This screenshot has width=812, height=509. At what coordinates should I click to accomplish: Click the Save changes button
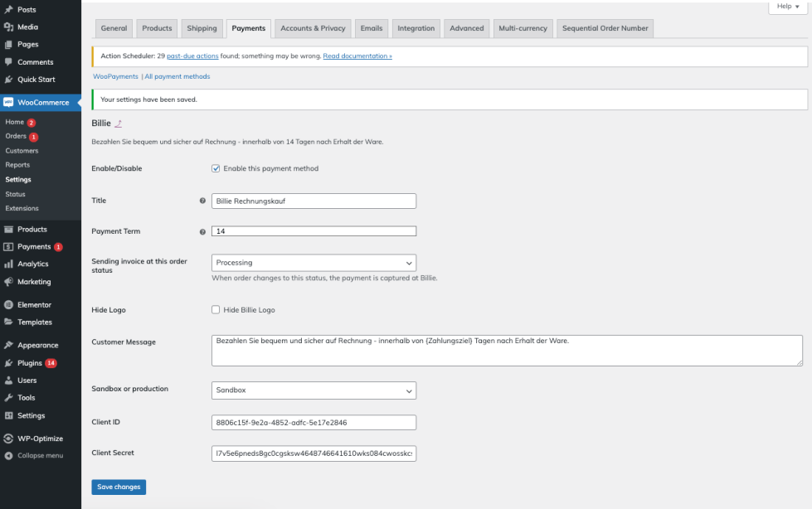point(119,487)
